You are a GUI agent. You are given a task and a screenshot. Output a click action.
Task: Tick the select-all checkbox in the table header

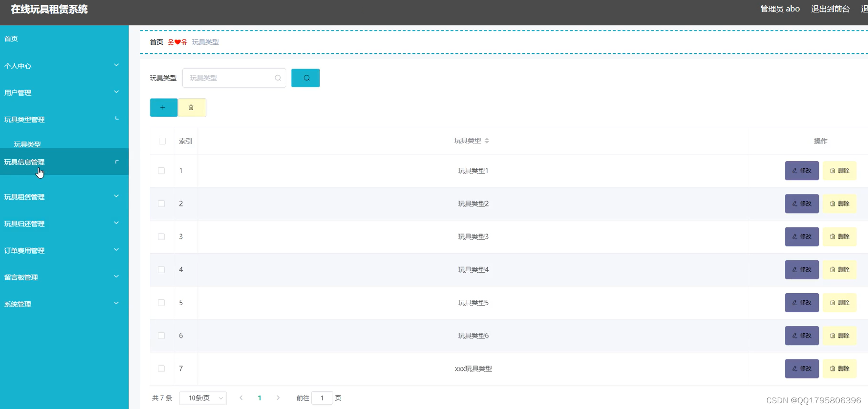162,141
